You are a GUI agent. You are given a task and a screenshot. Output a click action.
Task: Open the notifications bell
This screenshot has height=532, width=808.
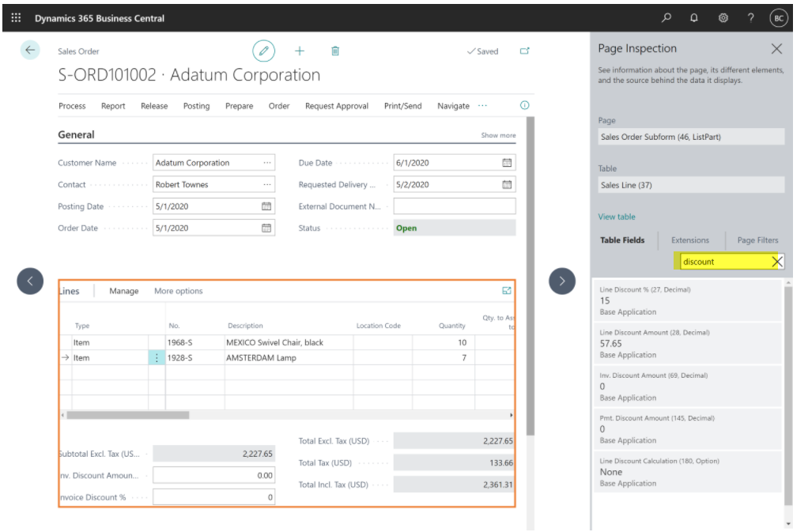click(x=694, y=18)
